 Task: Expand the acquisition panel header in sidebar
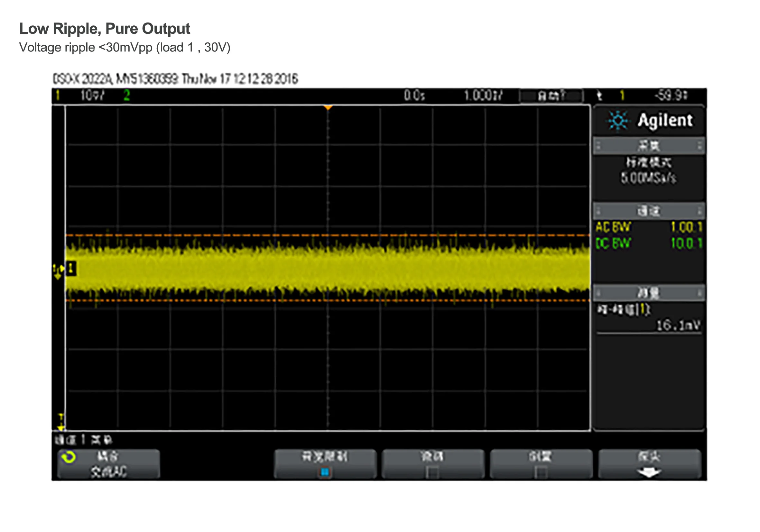[649, 146]
